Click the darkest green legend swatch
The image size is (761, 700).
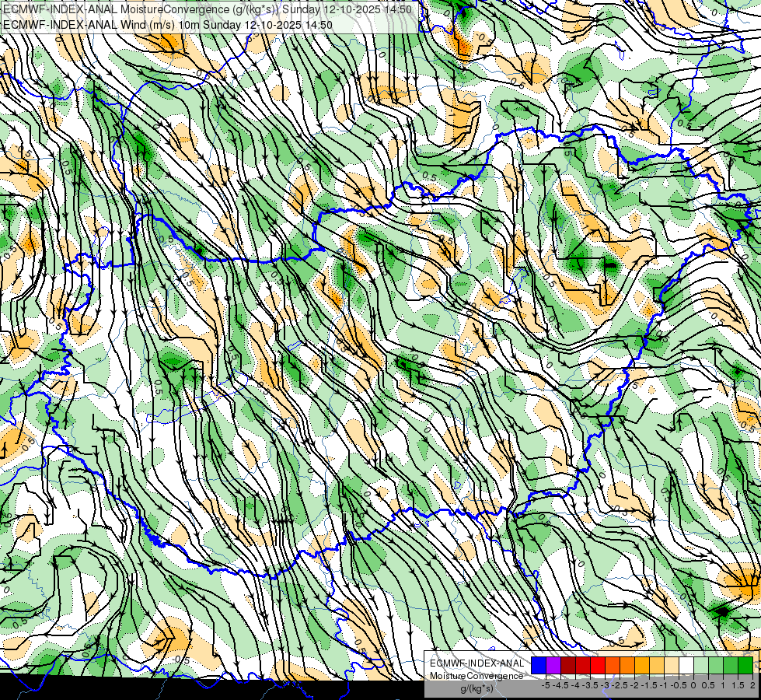pos(745,665)
